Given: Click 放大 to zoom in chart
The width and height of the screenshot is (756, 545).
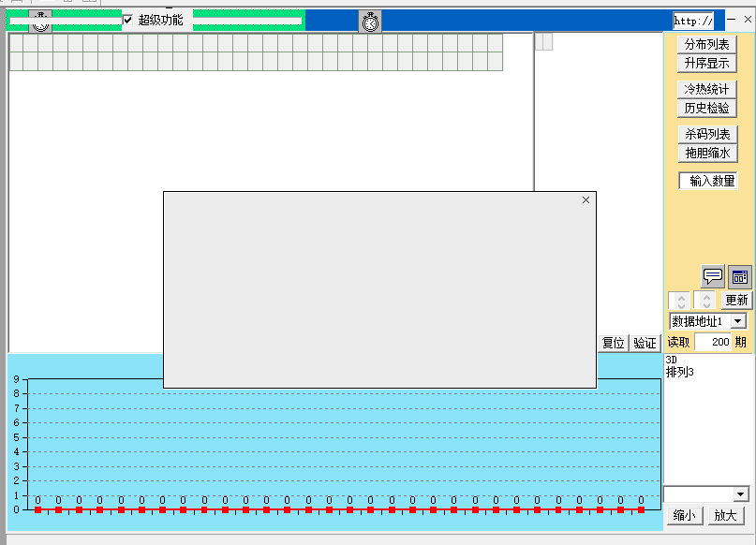Looking at the screenshot, I should (725, 515).
